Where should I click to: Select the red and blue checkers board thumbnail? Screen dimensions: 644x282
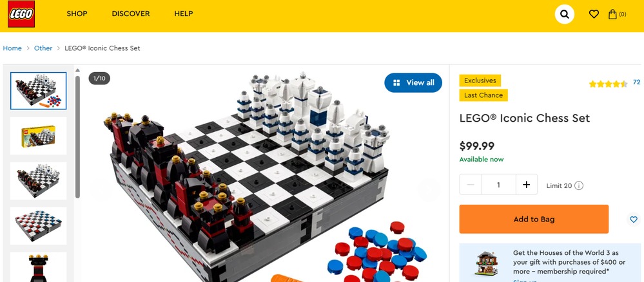point(38,226)
